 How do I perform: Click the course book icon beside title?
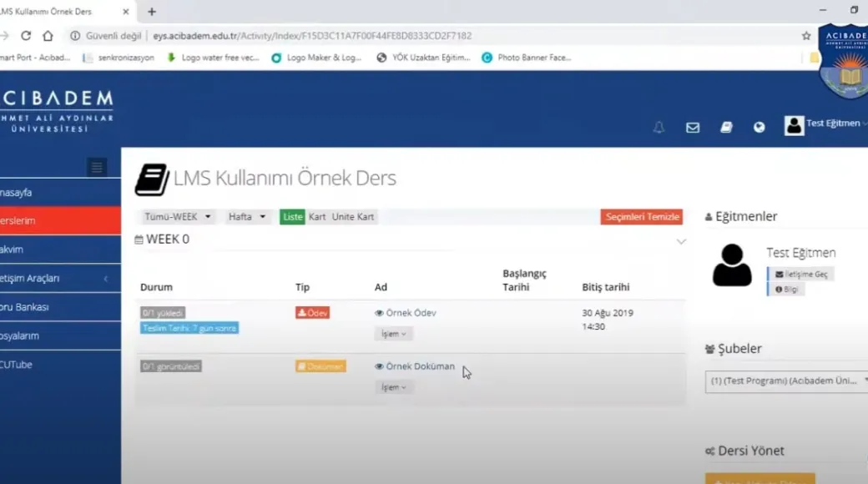click(x=152, y=179)
